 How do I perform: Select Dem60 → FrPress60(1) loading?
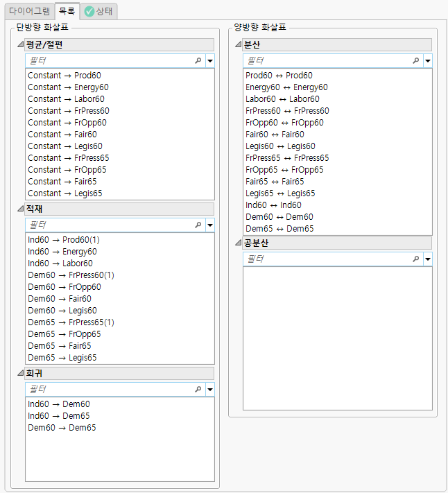120,275
